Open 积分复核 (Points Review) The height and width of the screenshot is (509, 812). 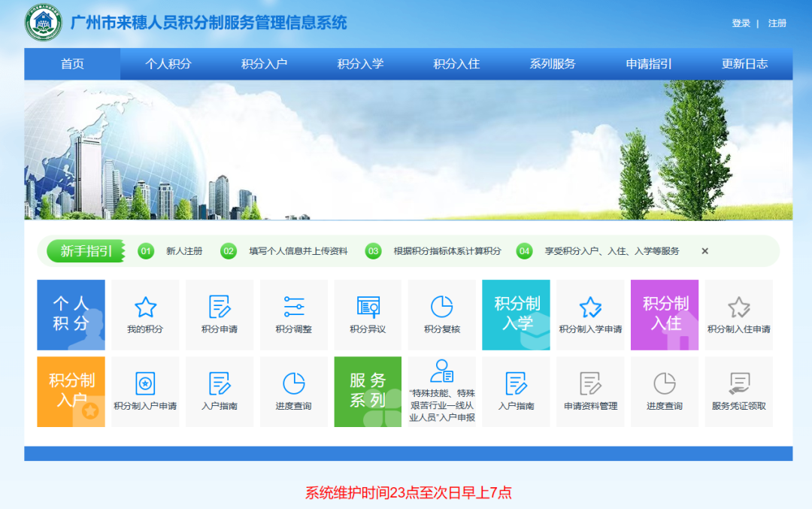pos(442,314)
